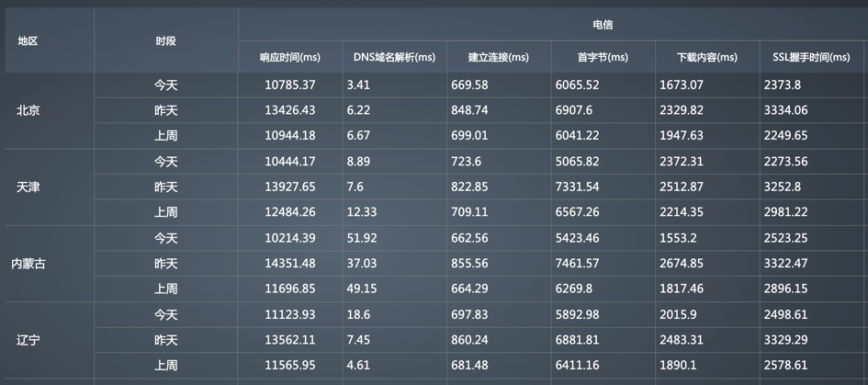
Task: Click response time value 12484.26
Action: [290, 212]
